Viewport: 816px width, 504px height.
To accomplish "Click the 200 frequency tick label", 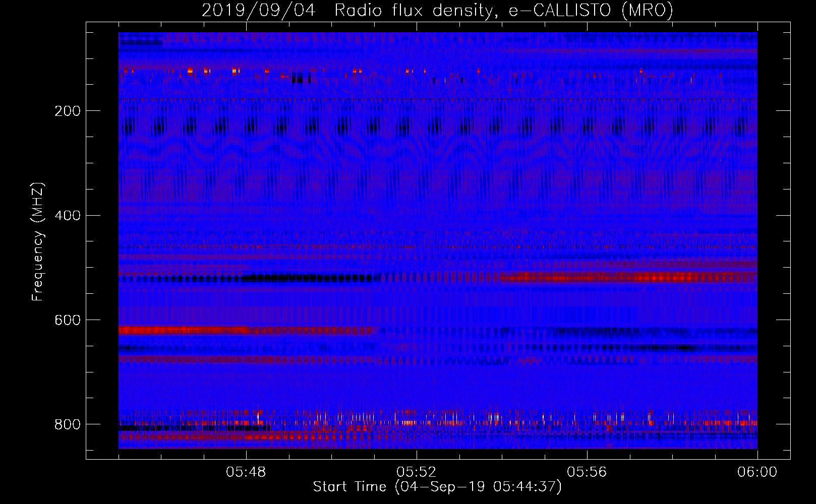I will click(67, 111).
